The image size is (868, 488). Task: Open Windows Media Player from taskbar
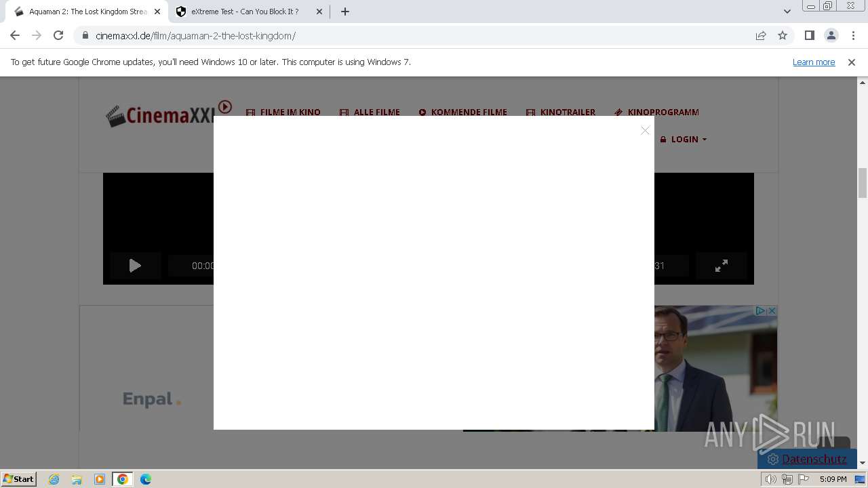[100, 479]
